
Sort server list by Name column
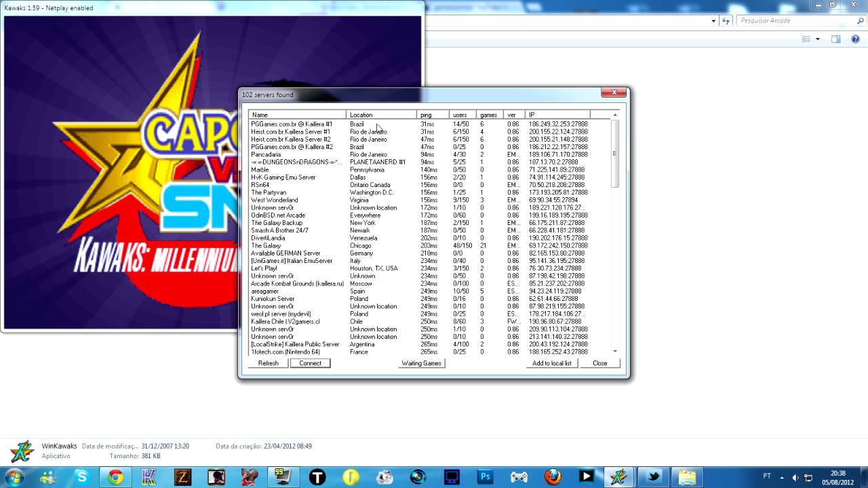297,115
